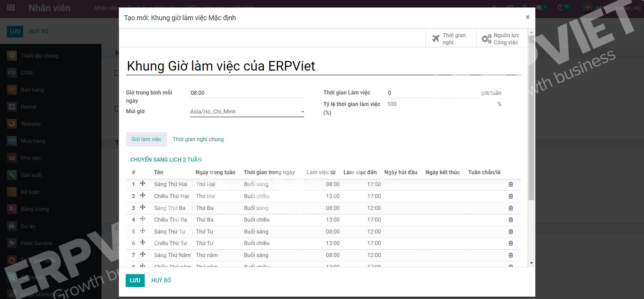Delete the Sáng Thứ Hai row
This screenshot has width=644, height=299.
click(x=511, y=184)
